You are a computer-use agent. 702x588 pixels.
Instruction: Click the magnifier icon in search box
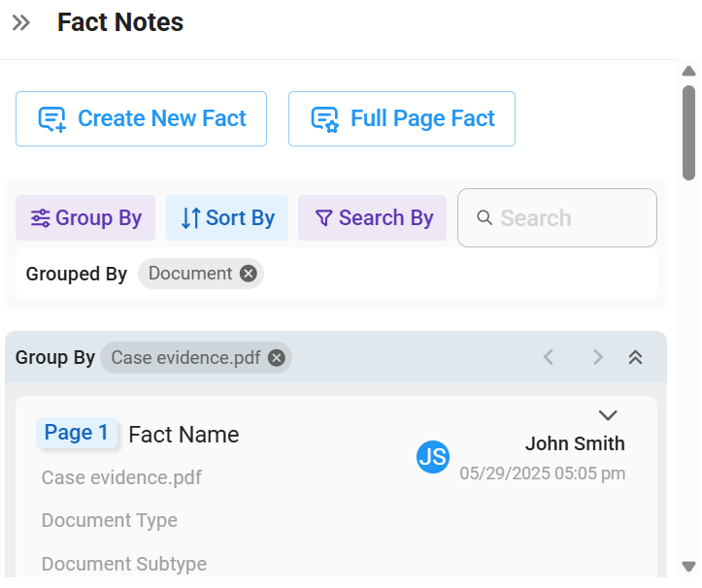485,218
